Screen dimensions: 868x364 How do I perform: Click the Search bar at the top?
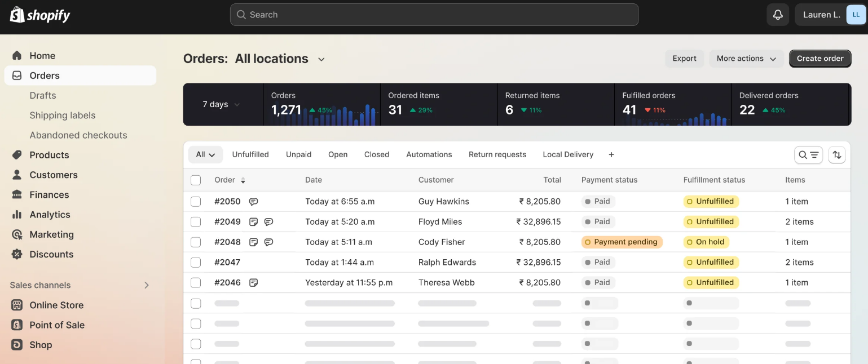coord(434,15)
